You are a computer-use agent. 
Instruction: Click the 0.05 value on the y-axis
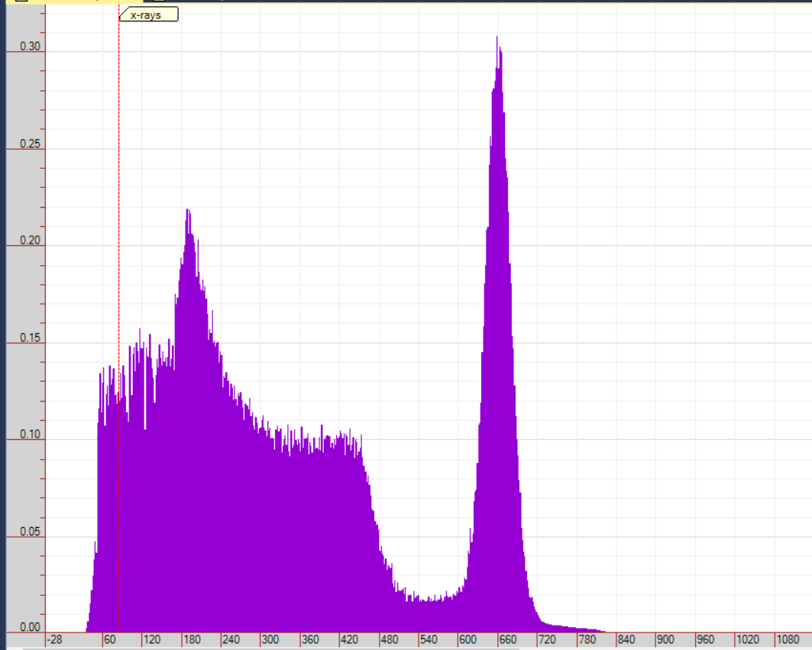30,532
